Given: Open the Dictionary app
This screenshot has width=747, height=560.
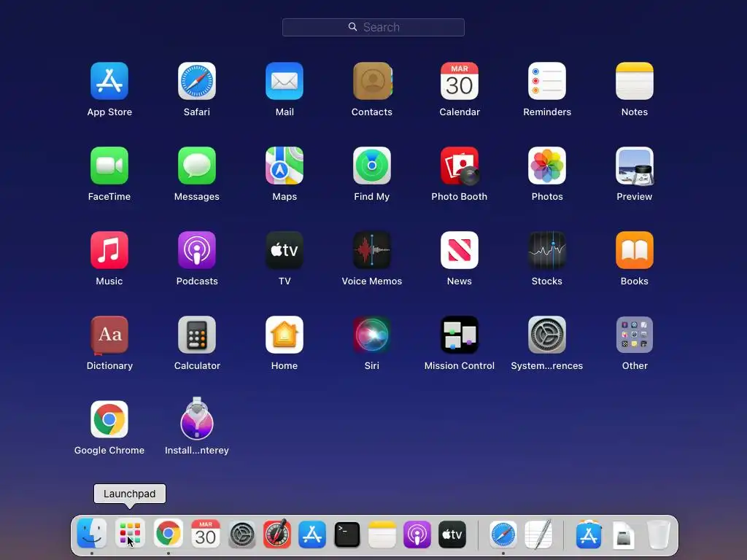Looking at the screenshot, I should 109,335.
